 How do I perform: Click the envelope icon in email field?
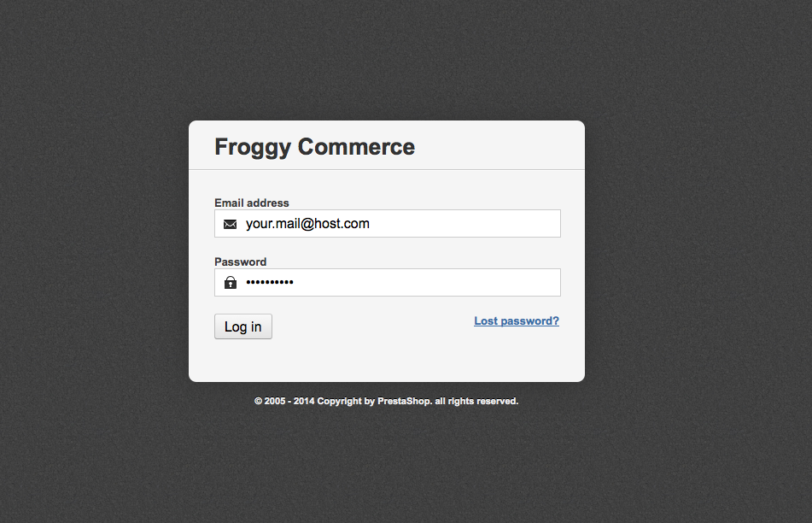(x=230, y=224)
